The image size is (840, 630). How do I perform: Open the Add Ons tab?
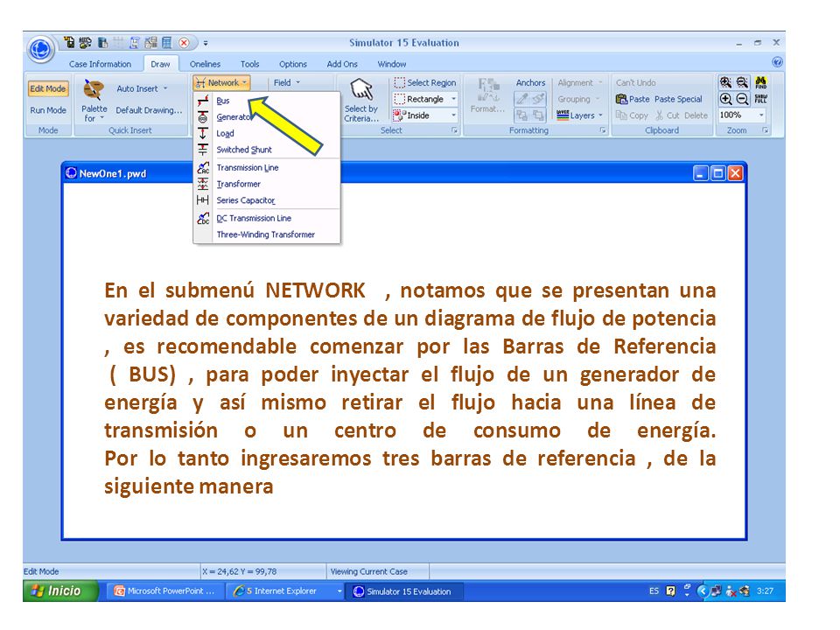click(342, 64)
